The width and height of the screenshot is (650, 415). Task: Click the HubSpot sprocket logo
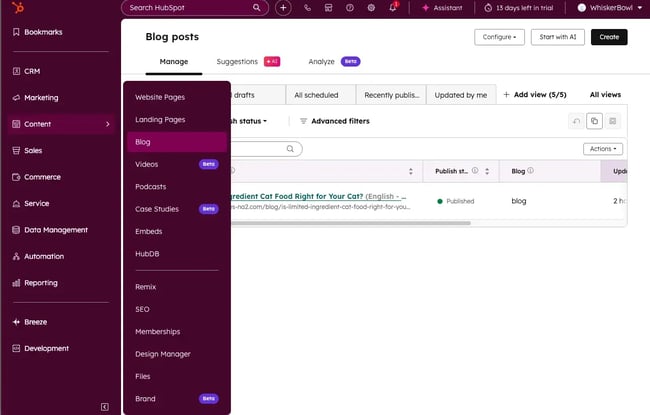click(17, 7)
